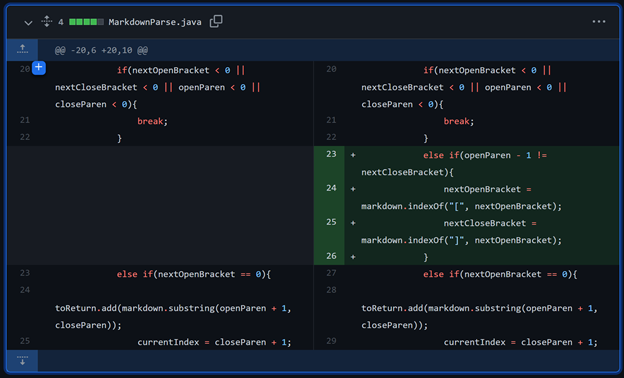
Task: Select right line number 29
Action: [331, 341]
